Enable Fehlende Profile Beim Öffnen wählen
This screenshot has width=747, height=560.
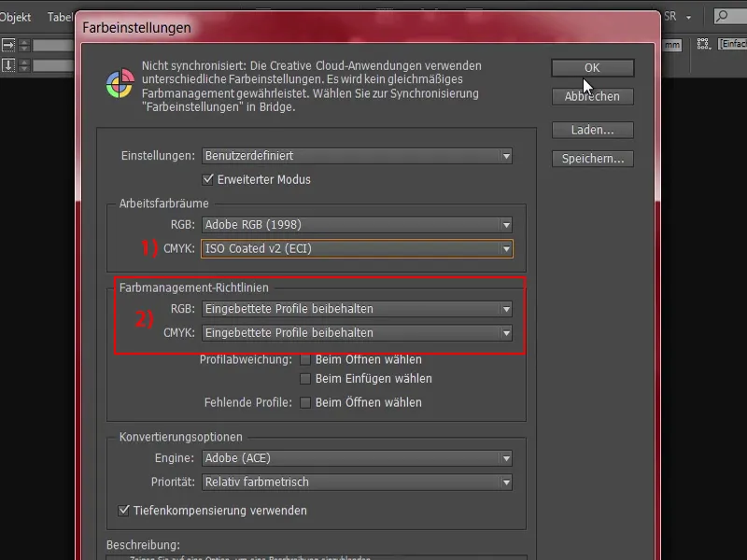(x=305, y=403)
